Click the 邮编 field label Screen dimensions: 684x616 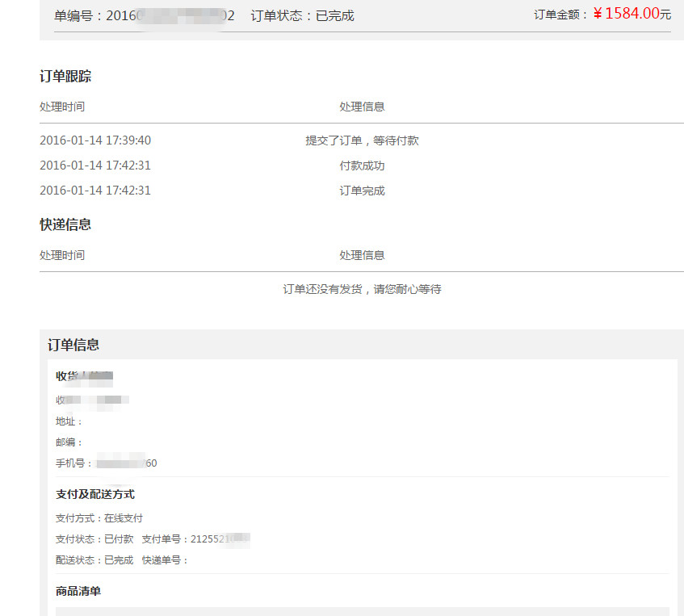click(69, 442)
